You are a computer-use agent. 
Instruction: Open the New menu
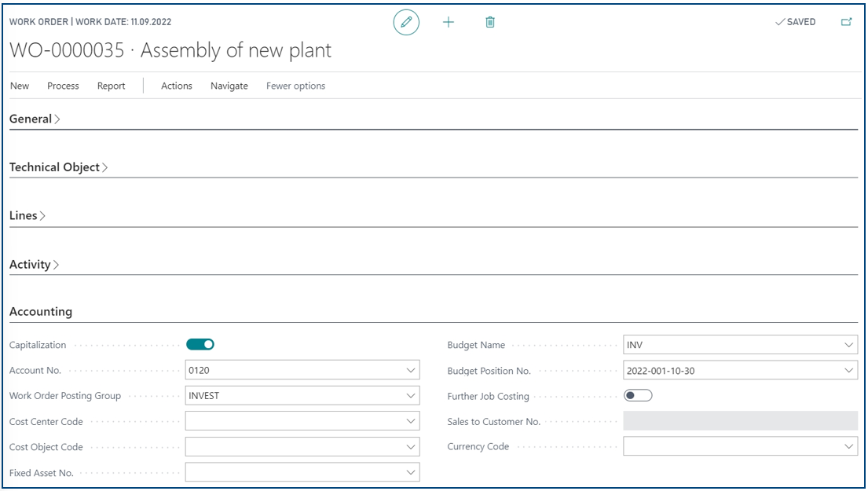(x=20, y=86)
